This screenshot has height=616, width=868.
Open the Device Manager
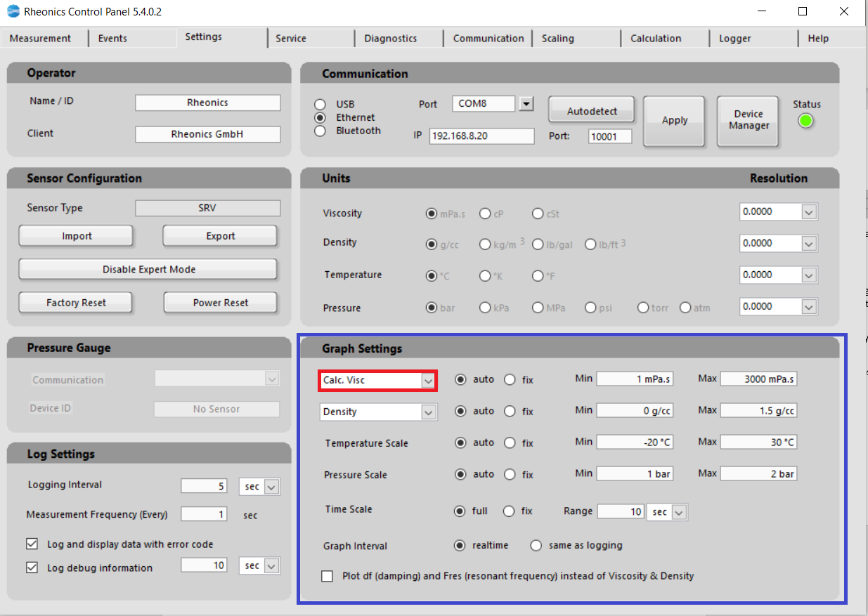(748, 120)
